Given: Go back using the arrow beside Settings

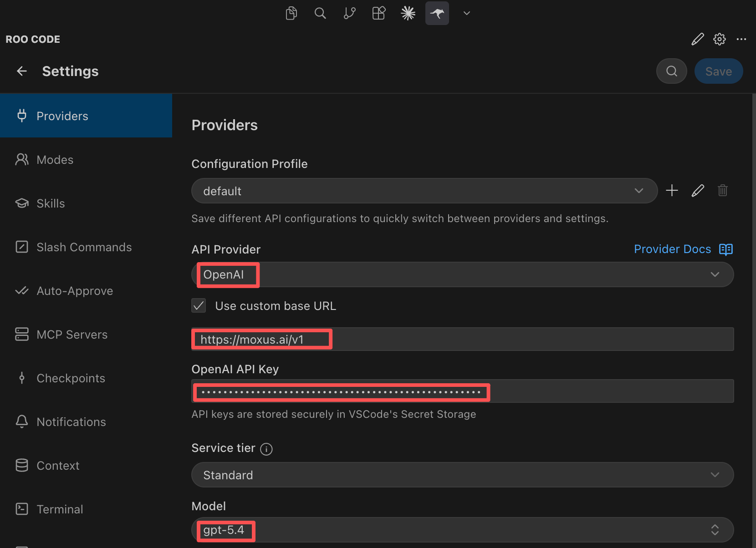Looking at the screenshot, I should click(22, 71).
